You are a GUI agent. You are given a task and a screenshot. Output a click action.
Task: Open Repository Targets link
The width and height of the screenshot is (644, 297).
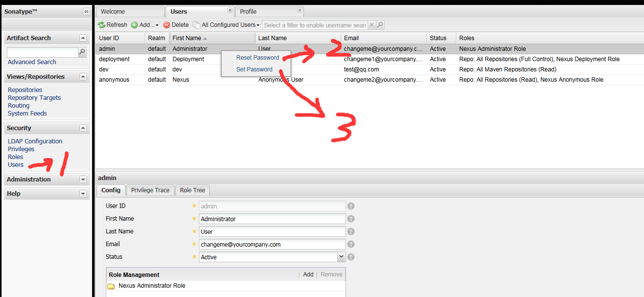point(34,98)
